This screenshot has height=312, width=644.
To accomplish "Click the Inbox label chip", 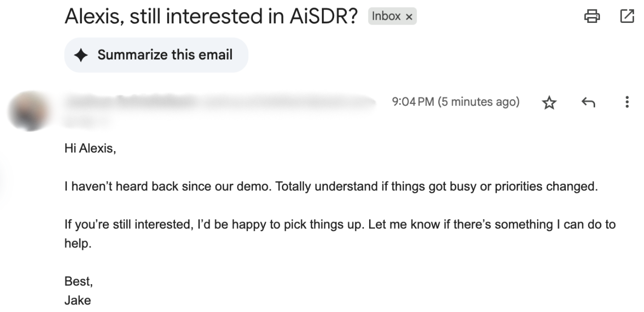I will click(386, 17).
